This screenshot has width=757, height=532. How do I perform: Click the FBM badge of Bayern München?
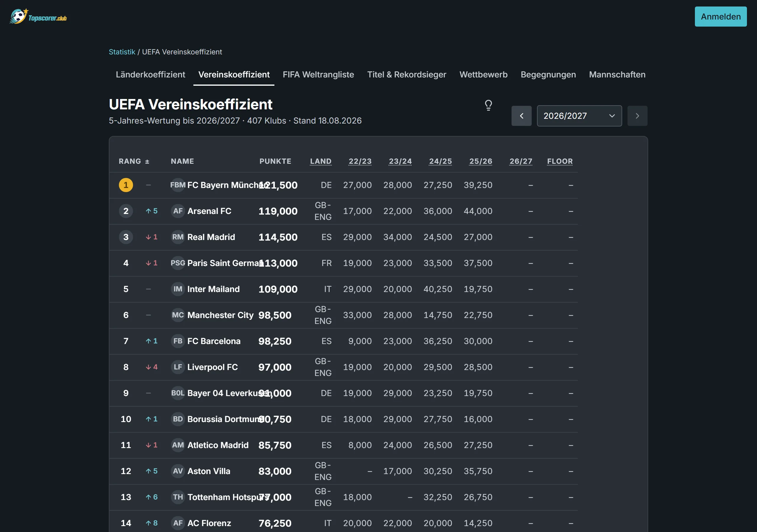[178, 185]
